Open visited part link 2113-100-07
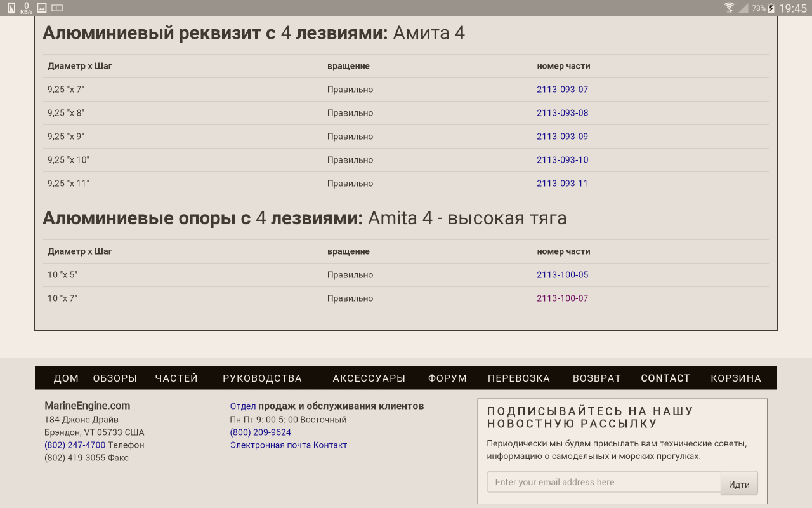 pyautogui.click(x=562, y=298)
